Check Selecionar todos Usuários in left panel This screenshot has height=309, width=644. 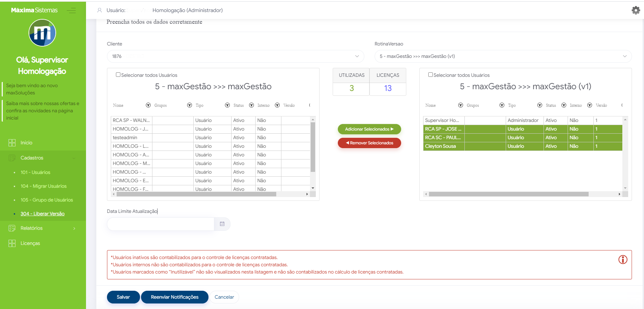118,75
